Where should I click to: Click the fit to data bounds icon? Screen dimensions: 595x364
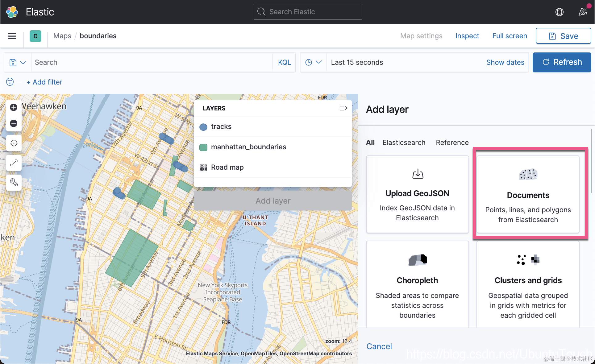(14, 143)
